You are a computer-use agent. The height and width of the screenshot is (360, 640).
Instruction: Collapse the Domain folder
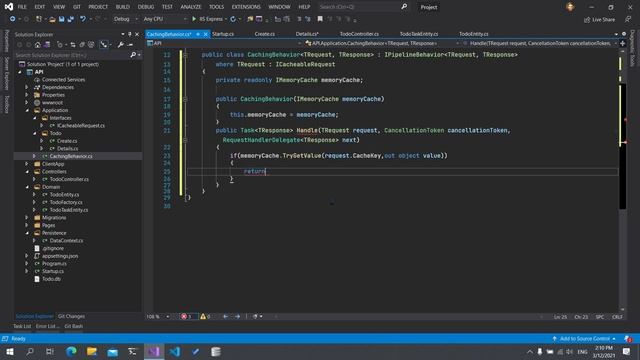point(27,187)
